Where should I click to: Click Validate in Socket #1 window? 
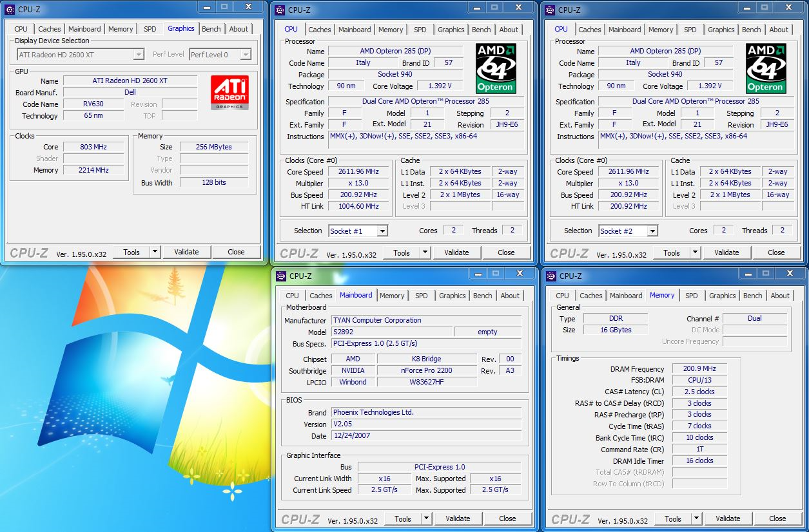456,252
